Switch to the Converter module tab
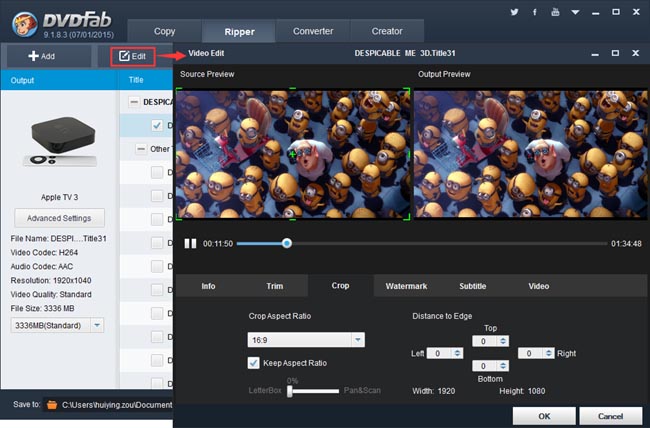This screenshot has height=428, width=650. click(313, 31)
